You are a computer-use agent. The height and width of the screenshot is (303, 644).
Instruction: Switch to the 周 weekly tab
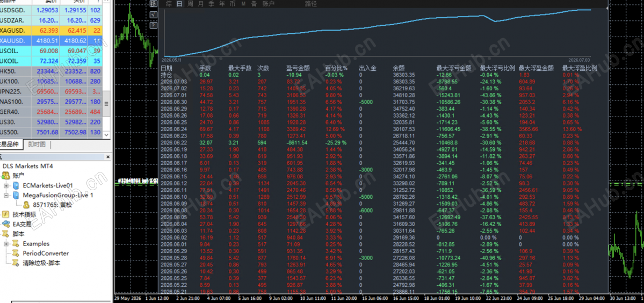pos(190,4)
